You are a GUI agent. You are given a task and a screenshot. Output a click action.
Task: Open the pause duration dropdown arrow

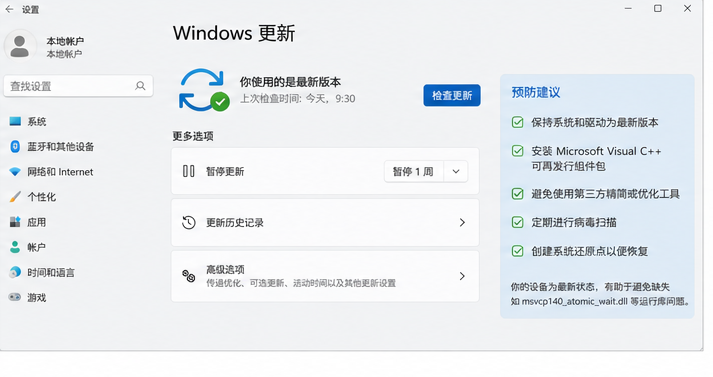tap(456, 171)
